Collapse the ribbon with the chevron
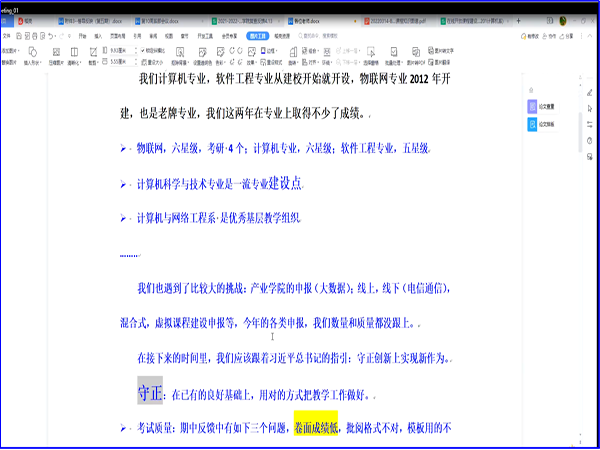Viewport: 600px width, 450px height. (590, 36)
